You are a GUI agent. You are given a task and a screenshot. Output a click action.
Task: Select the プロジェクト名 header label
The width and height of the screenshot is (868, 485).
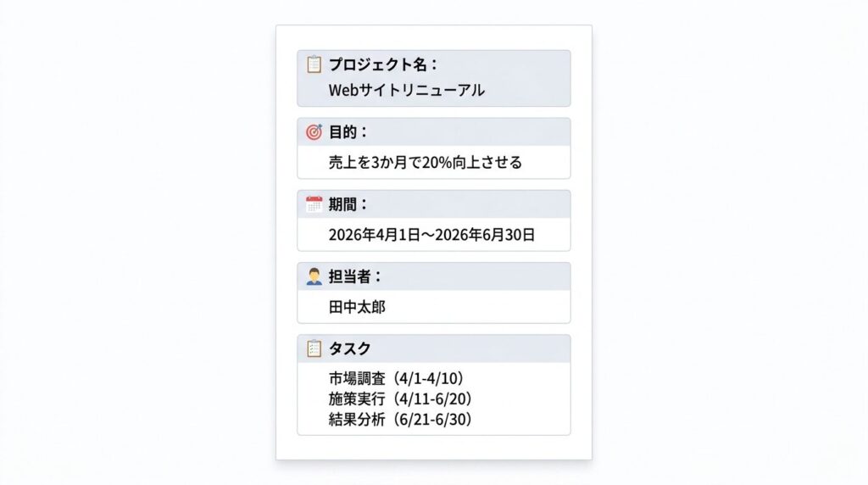(x=383, y=64)
